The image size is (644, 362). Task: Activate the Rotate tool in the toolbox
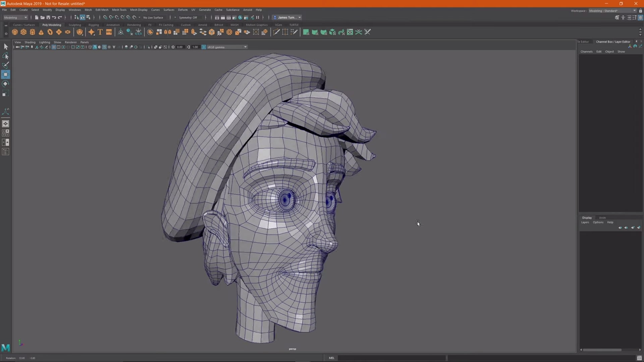pos(5,84)
